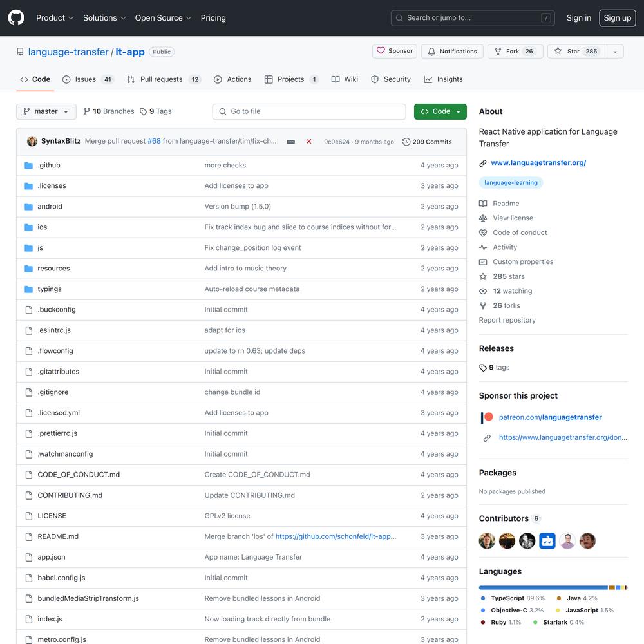Screen dimensions: 644x644
Task: Open the master branch selector dropdown
Action: click(x=46, y=111)
